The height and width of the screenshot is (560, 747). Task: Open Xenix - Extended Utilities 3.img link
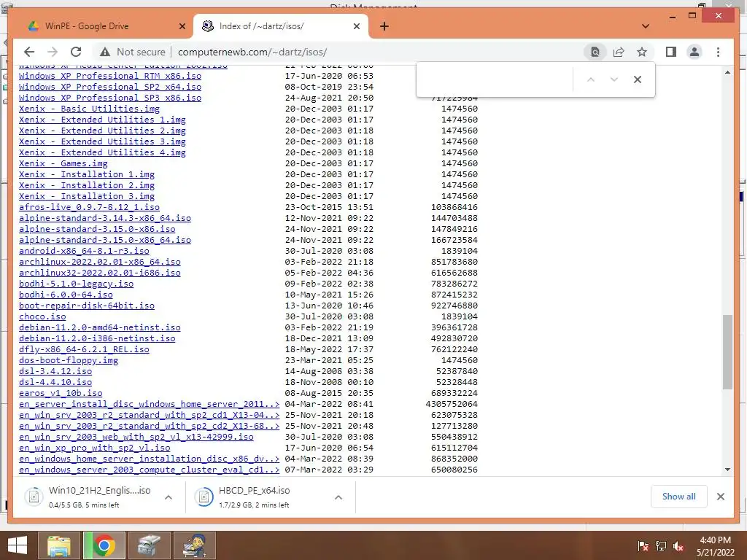(102, 141)
